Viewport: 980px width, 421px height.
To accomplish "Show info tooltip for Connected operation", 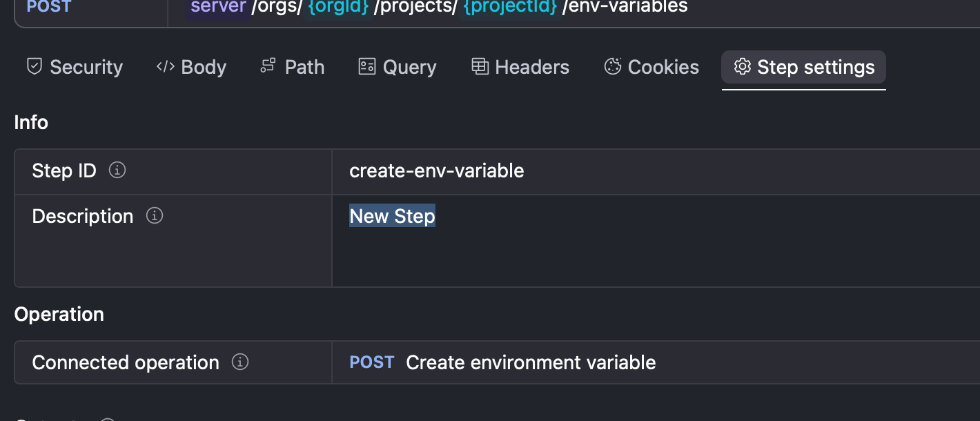I will [240, 362].
